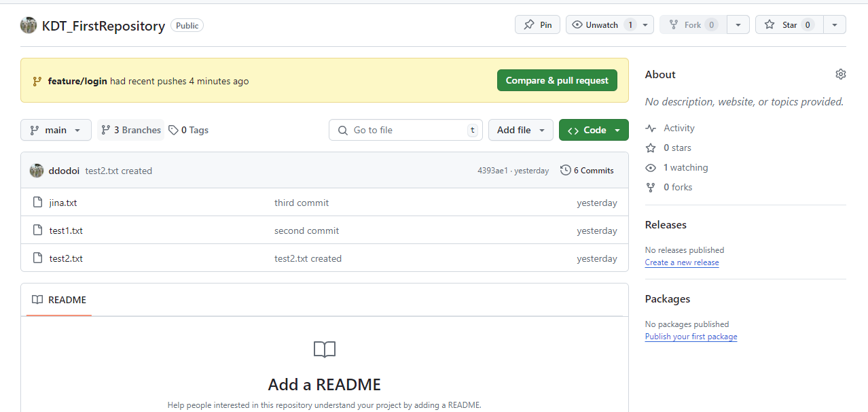
Task: Open test2.txt file in file list
Action: (x=66, y=258)
